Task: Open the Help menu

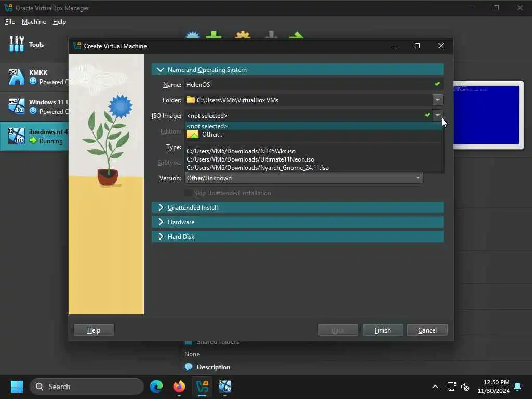Action: click(x=59, y=22)
